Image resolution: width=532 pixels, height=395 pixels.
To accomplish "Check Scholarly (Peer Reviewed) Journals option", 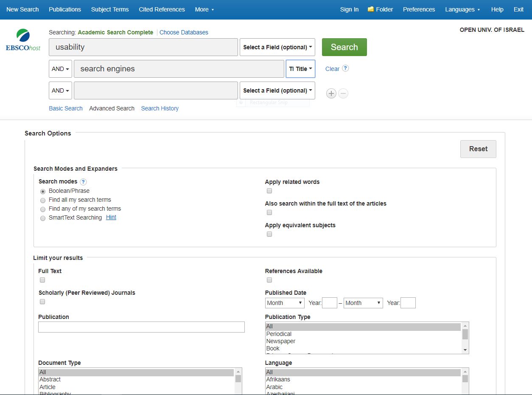I will [x=42, y=302].
